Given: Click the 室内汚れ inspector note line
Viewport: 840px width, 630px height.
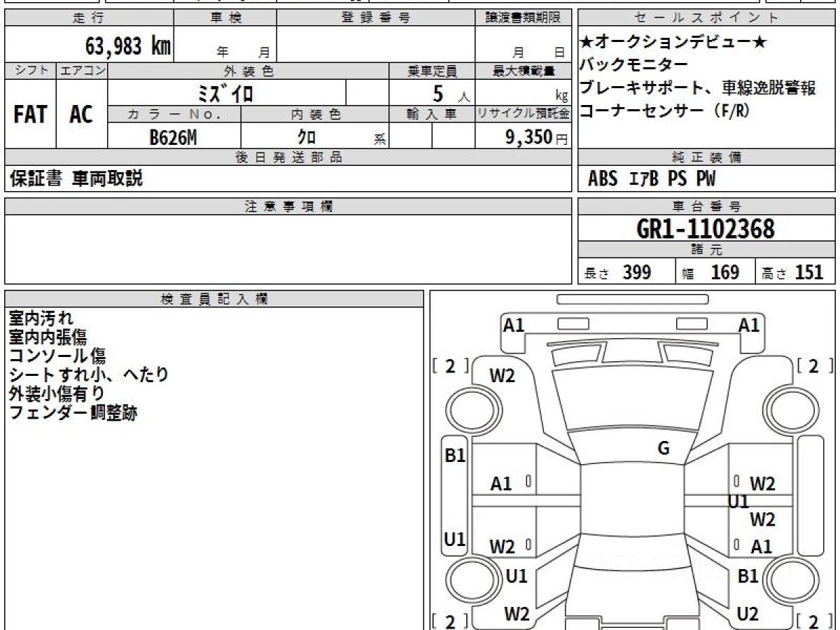Looking at the screenshot, I should click(x=41, y=318).
